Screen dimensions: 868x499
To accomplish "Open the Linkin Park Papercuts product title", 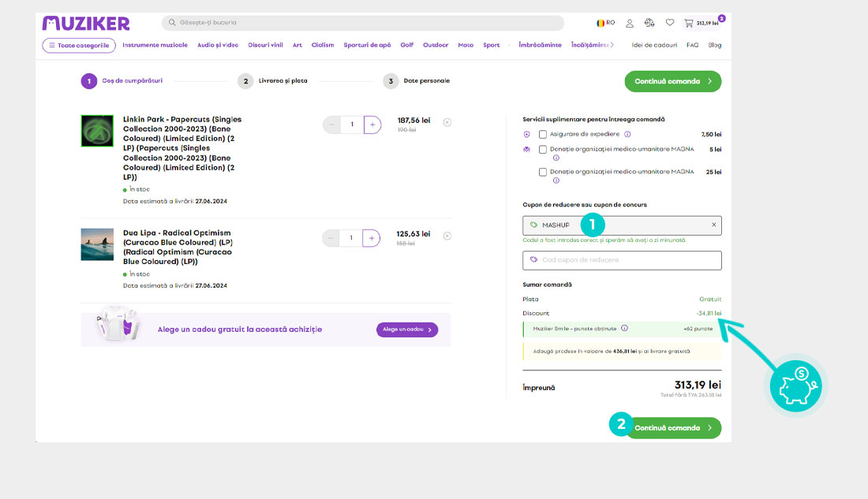I will pos(182,148).
